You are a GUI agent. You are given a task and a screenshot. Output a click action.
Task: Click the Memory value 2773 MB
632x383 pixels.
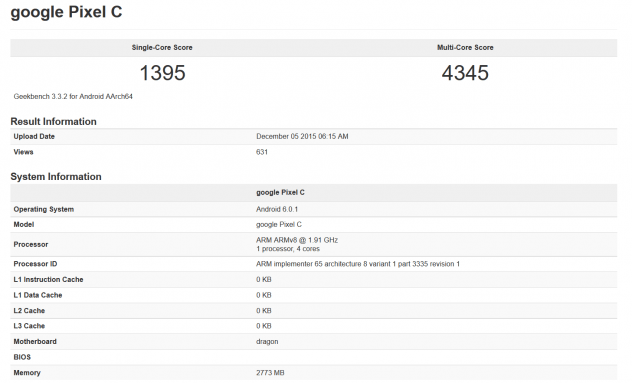tap(270, 373)
